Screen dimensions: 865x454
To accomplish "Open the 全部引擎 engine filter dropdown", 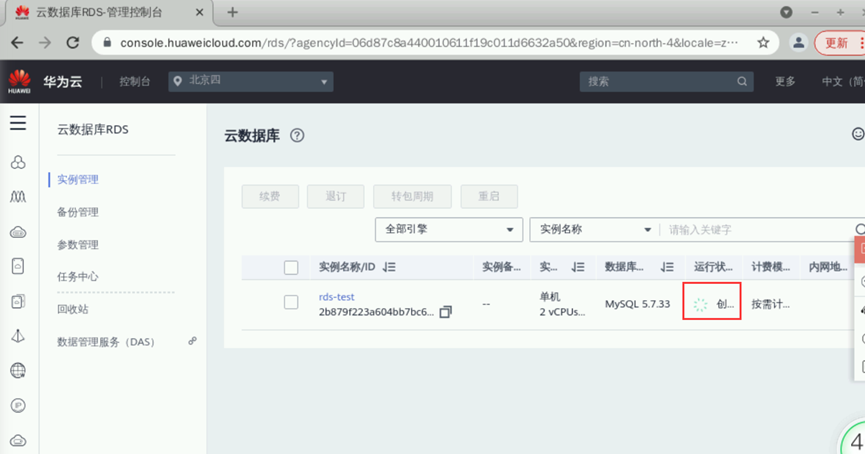I will tap(449, 229).
